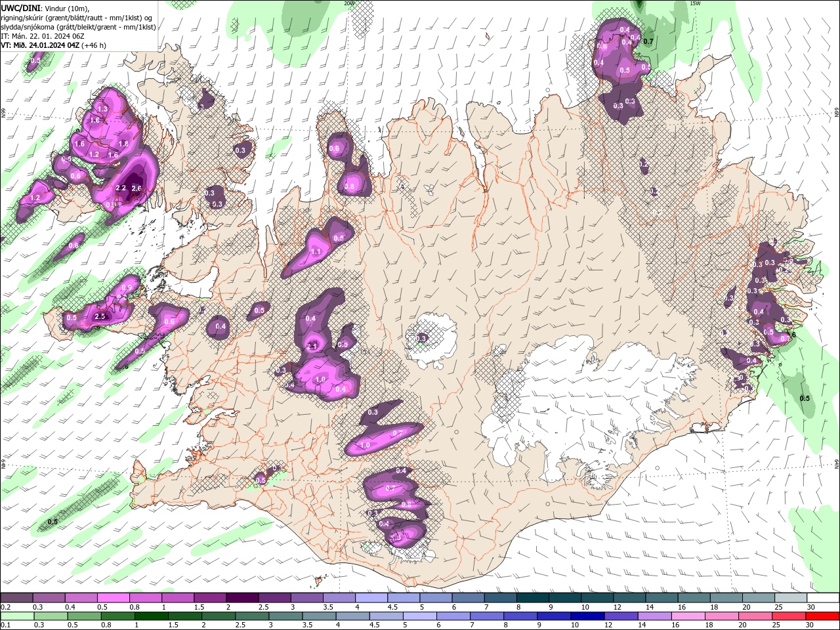Click the red 30 mm rain swatch

pos(823,616)
